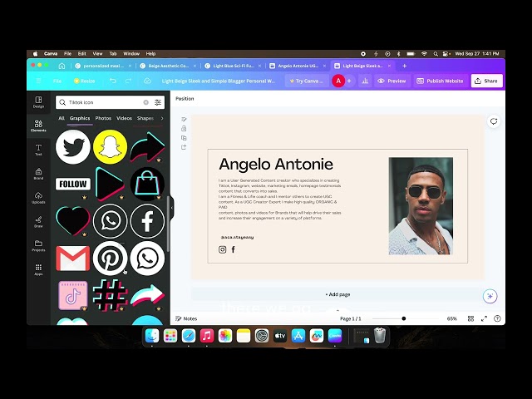The height and width of the screenshot is (399, 532).
Task: Select the Text tool in sidebar
Action: tap(38, 150)
